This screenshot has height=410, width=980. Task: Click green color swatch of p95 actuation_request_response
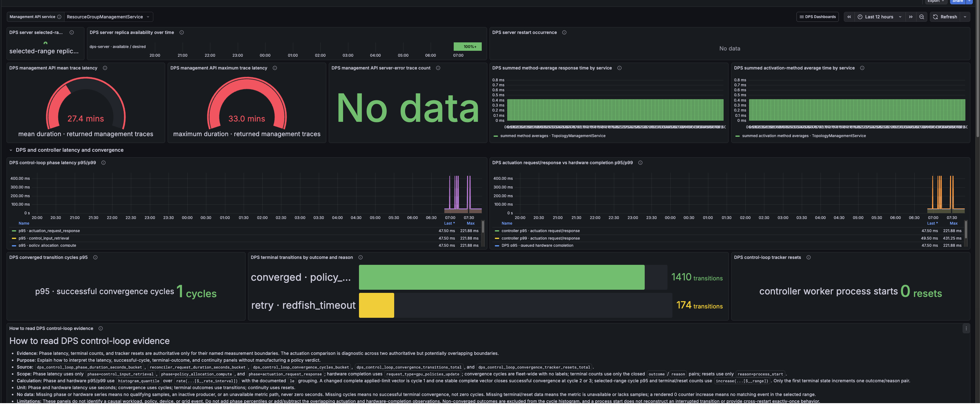14,231
